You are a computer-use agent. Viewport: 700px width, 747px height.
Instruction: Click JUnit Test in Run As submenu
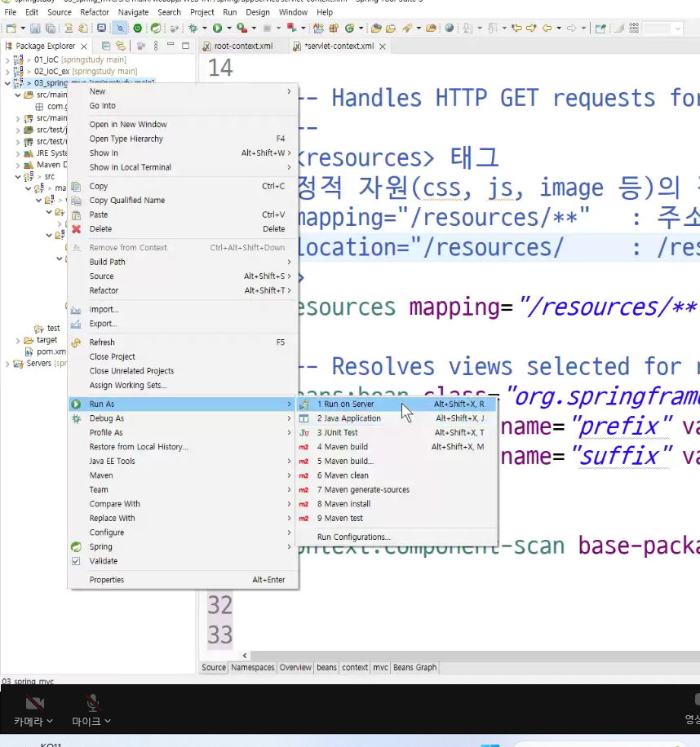tap(397, 432)
